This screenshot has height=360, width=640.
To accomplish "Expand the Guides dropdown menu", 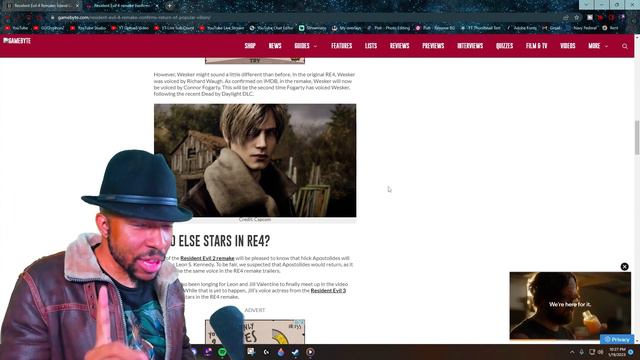I will click(305, 46).
